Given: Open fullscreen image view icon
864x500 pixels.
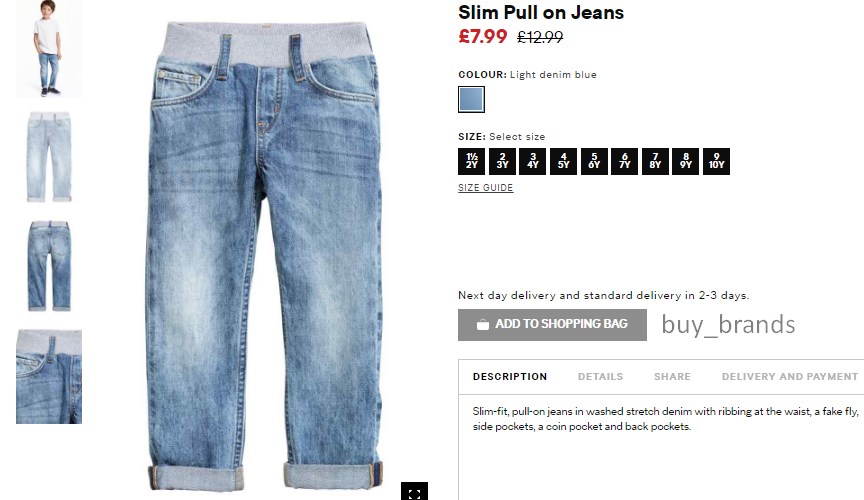Looking at the screenshot, I should pyautogui.click(x=414, y=492).
